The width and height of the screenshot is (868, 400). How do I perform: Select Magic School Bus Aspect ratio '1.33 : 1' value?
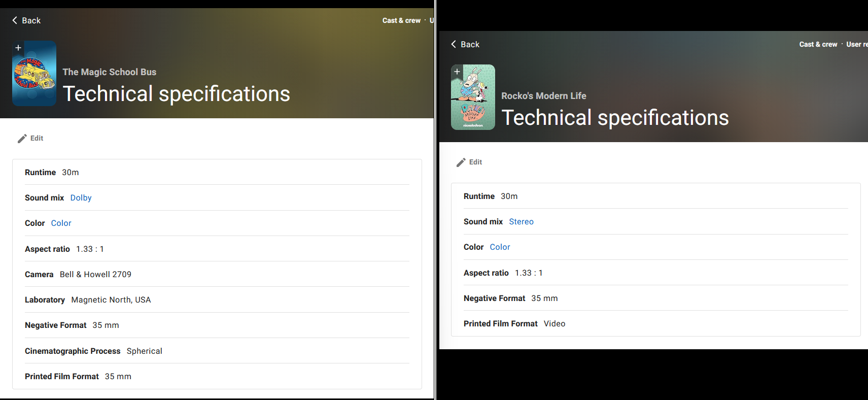click(x=90, y=249)
